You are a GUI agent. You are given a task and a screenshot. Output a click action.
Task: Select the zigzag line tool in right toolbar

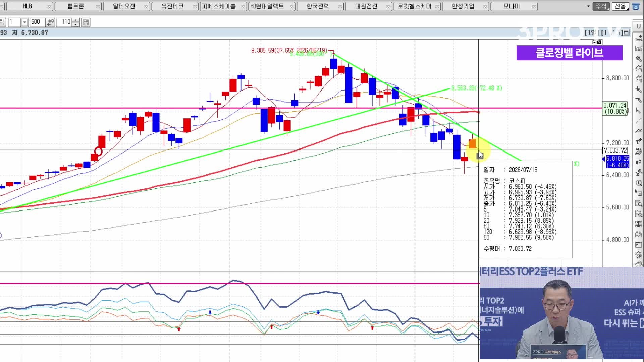(639, 131)
